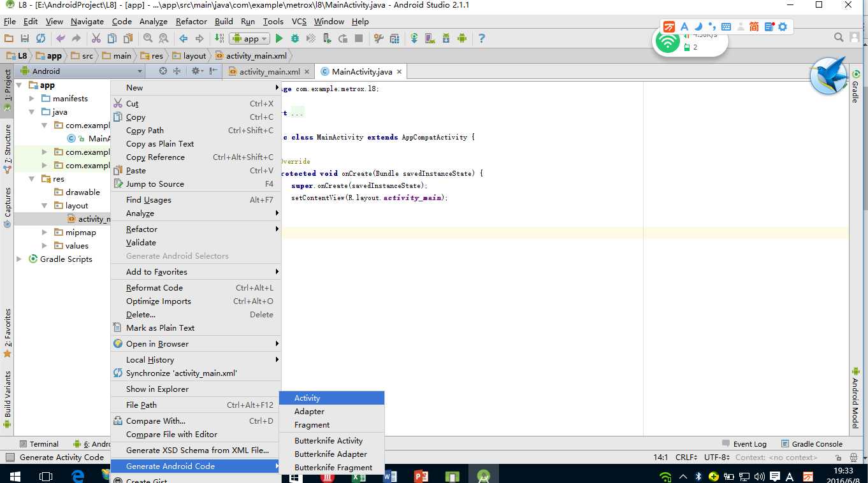Run app with the green play icon
Screen dimensions: 868x483
point(279,38)
